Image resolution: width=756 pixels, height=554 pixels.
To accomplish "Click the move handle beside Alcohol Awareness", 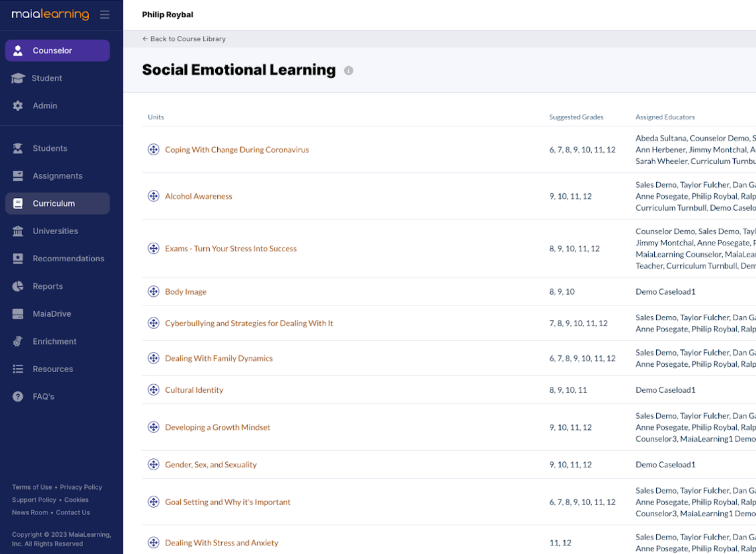I will click(x=153, y=196).
